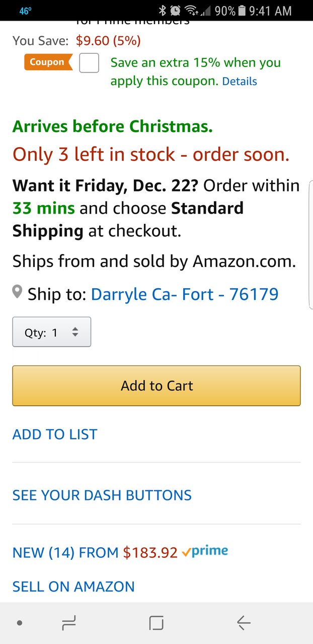Go back using the arrow navigation icon
Image resolution: width=313 pixels, height=644 pixels.
(x=244, y=623)
